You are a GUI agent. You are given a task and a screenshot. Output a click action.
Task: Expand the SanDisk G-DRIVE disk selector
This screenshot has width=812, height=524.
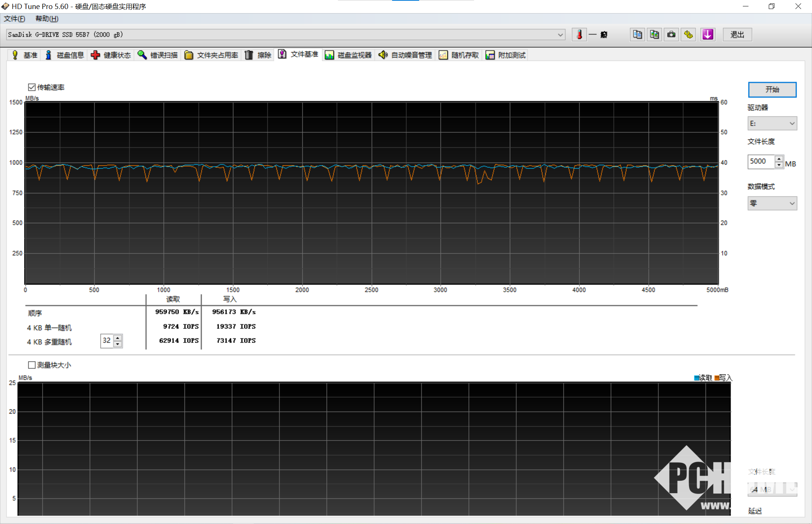pos(560,35)
